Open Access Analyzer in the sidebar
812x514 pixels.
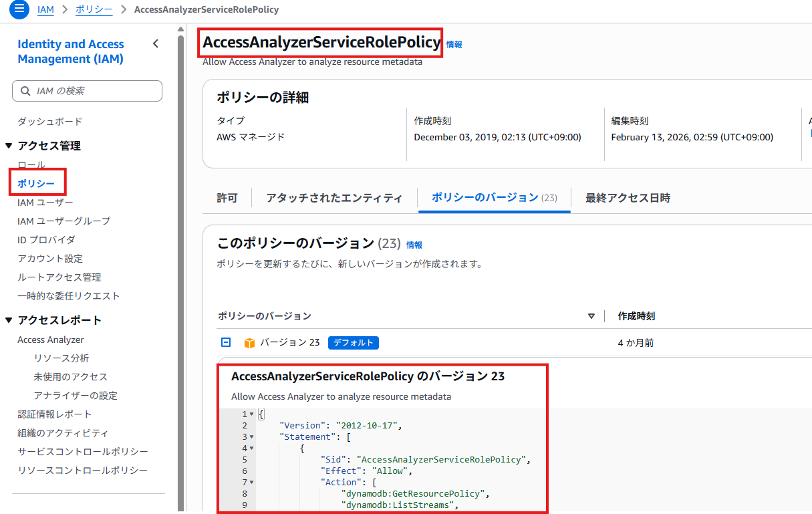point(51,340)
